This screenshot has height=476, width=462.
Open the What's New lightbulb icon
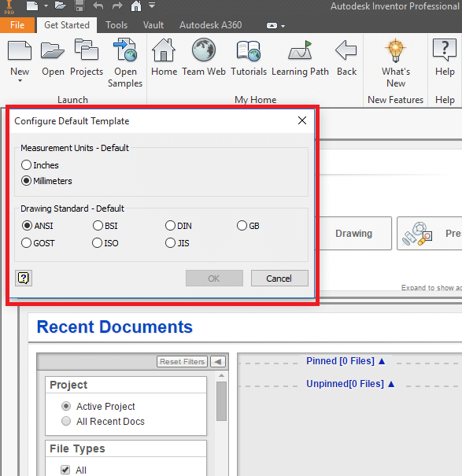(x=396, y=50)
